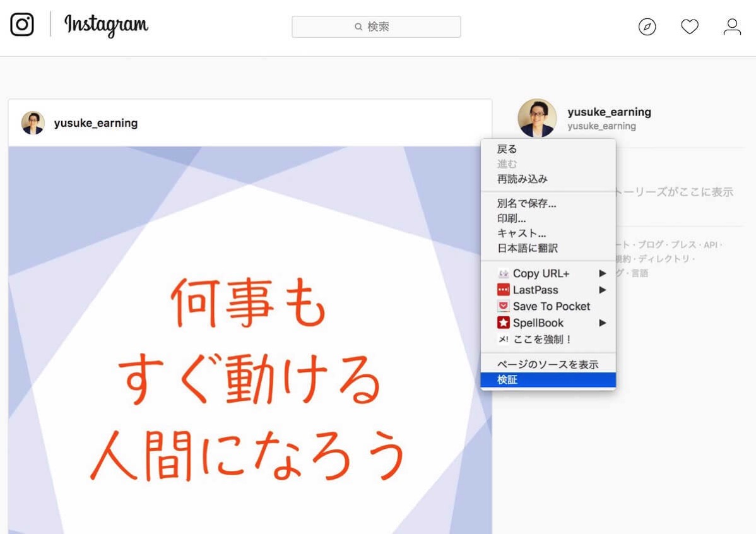
Task: Click the SpellBook star icon
Action: [x=503, y=323]
